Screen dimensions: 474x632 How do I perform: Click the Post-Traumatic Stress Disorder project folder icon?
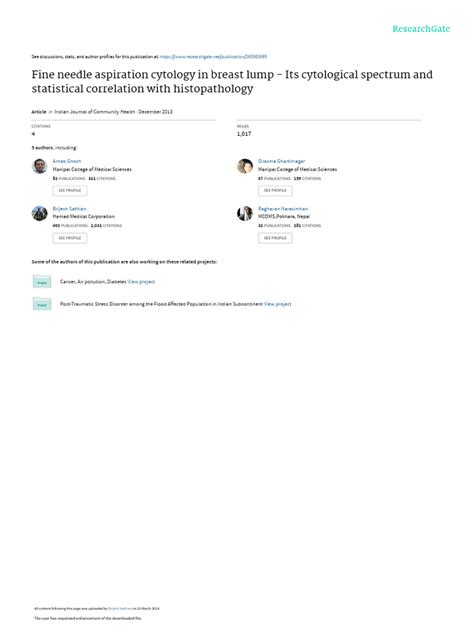(x=42, y=304)
